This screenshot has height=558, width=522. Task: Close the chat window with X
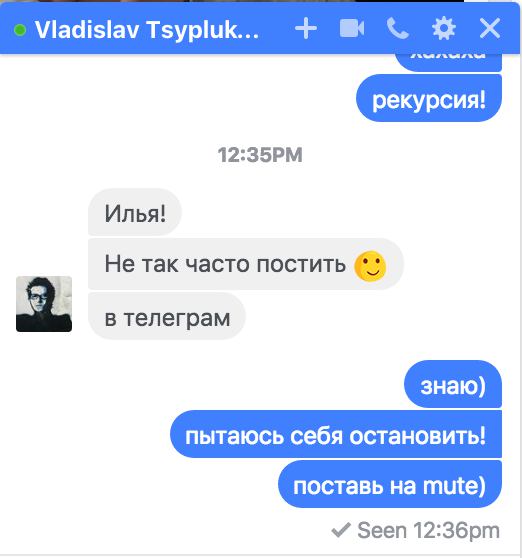pos(490,28)
